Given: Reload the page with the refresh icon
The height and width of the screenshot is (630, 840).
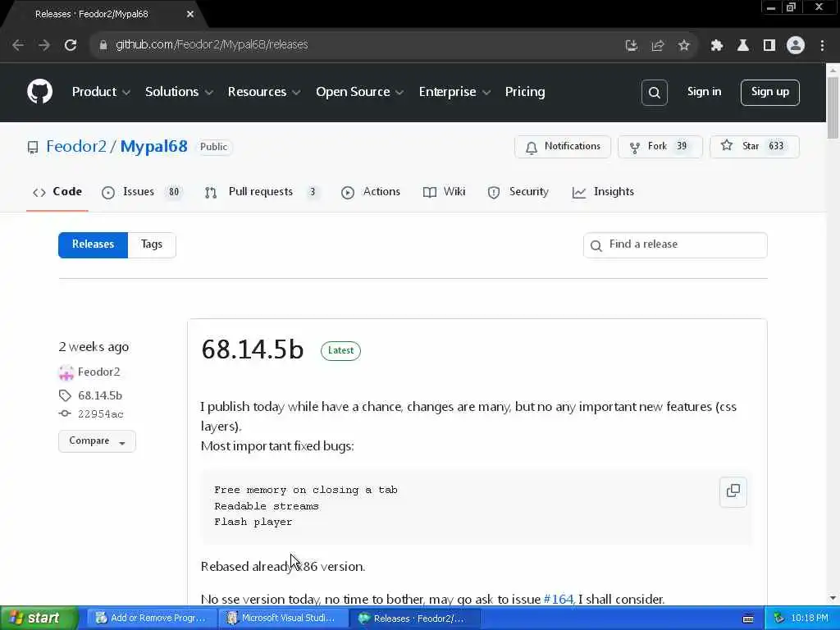Looking at the screenshot, I should 71,45.
